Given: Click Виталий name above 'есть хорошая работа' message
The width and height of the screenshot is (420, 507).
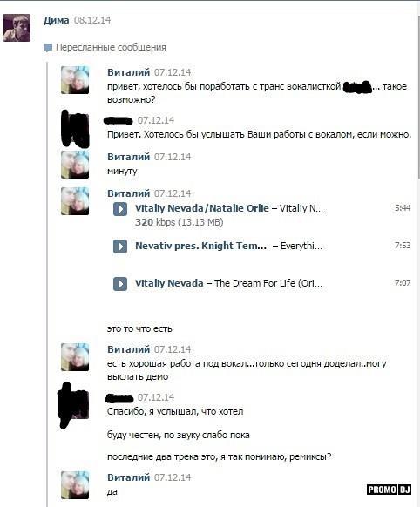Looking at the screenshot, I should click(x=128, y=349).
